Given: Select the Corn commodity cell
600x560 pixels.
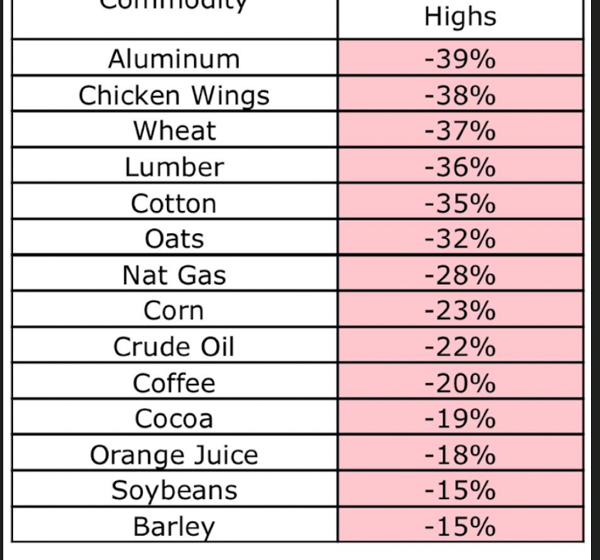Looking at the screenshot, I should click(x=174, y=310).
